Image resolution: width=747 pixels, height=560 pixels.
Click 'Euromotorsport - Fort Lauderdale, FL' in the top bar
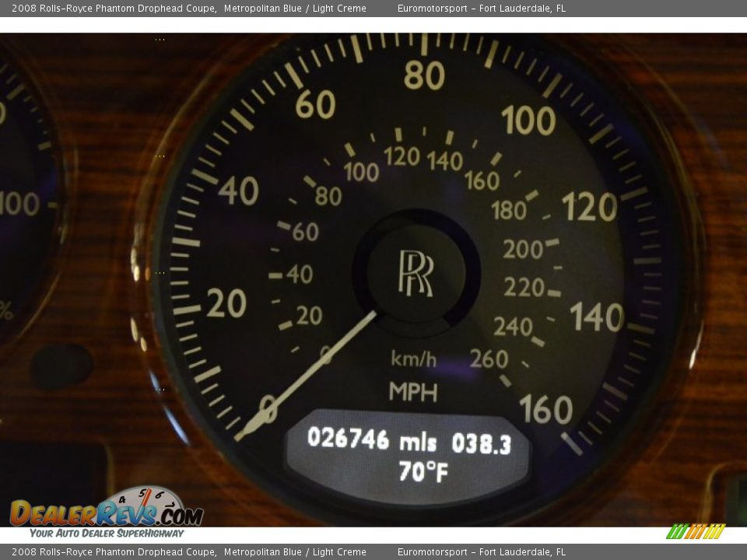coord(481,9)
